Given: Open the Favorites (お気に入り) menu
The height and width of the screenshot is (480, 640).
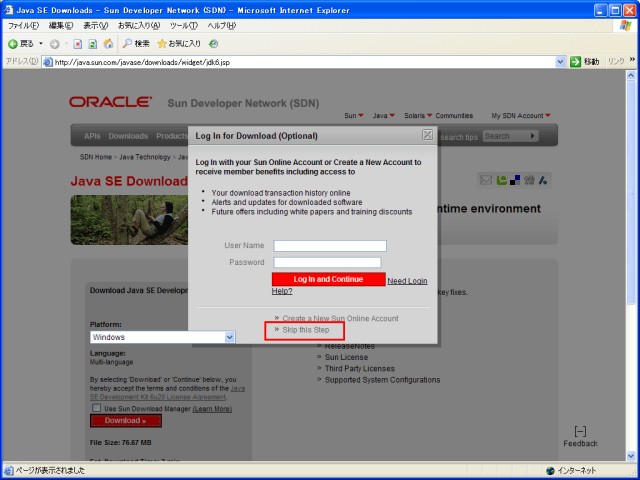Looking at the screenshot, I should tap(139, 25).
